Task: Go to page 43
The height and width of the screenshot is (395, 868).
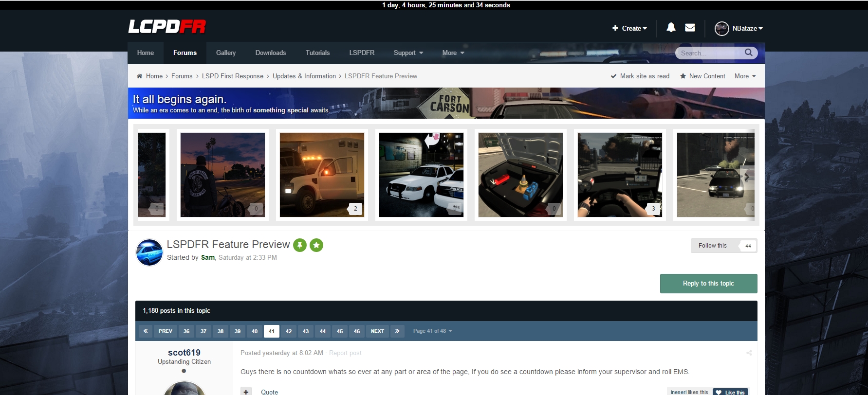Action: coord(306,331)
